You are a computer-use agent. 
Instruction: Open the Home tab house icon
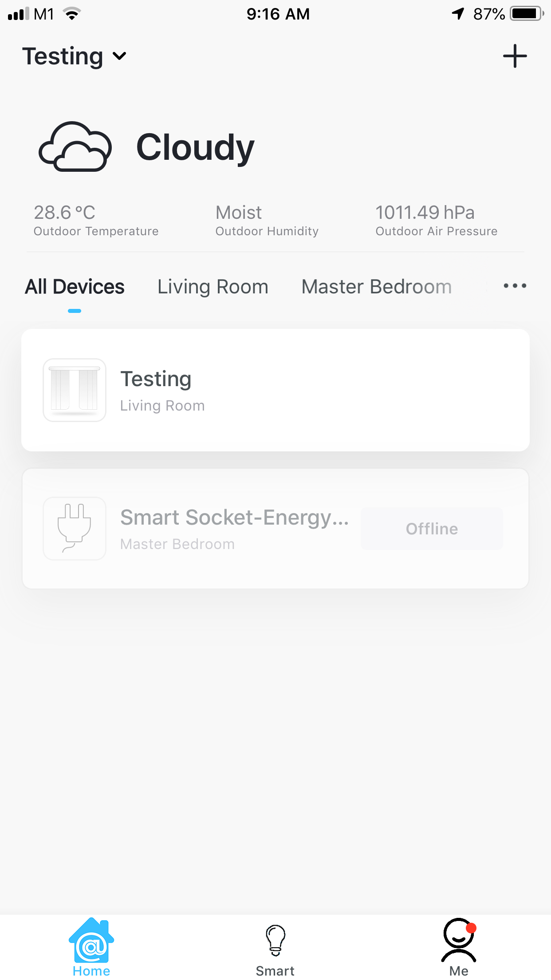91,940
